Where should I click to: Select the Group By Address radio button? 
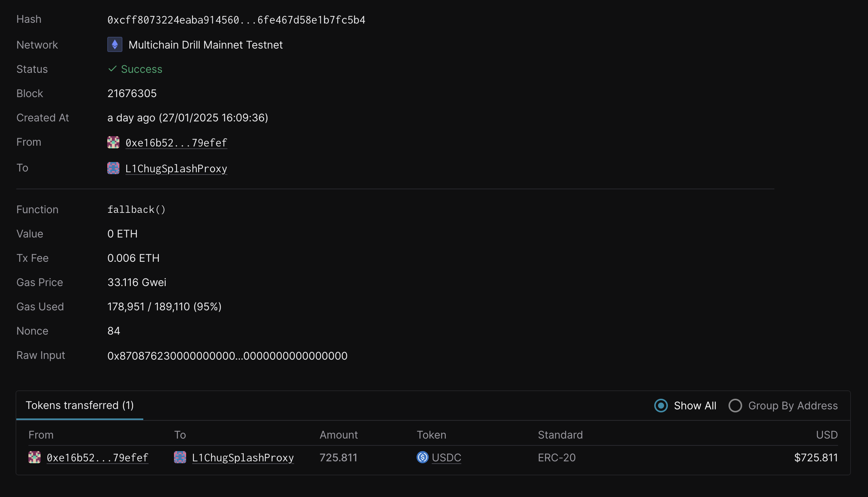[x=735, y=406]
